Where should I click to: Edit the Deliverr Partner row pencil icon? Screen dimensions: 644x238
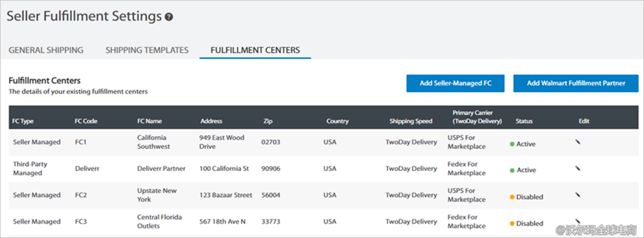pos(578,168)
